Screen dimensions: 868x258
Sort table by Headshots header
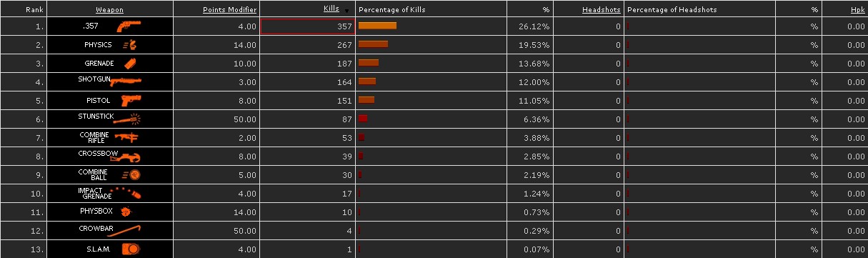pos(602,10)
